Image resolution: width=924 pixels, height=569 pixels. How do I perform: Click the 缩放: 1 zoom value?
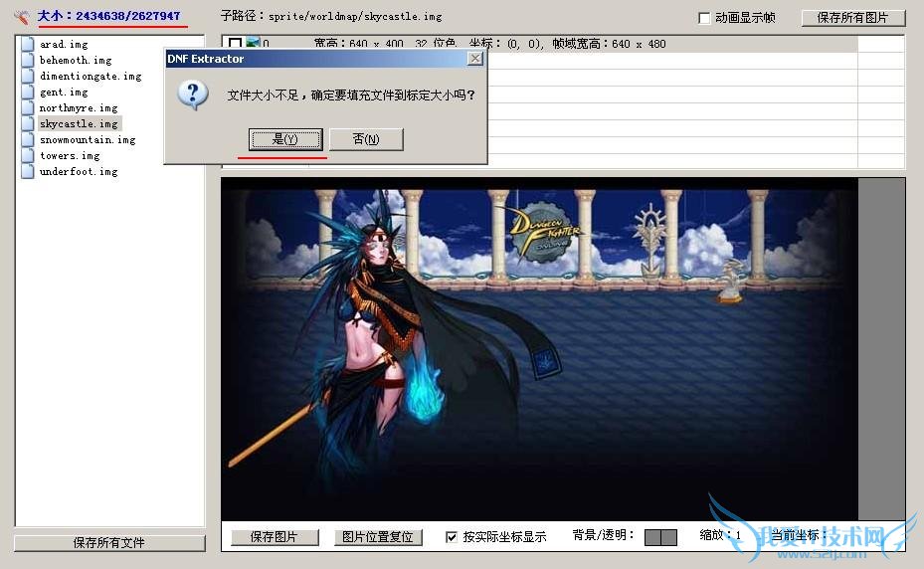pos(720,535)
